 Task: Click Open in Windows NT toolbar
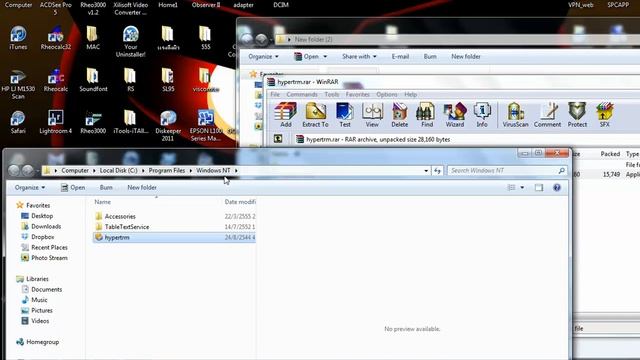(73, 187)
